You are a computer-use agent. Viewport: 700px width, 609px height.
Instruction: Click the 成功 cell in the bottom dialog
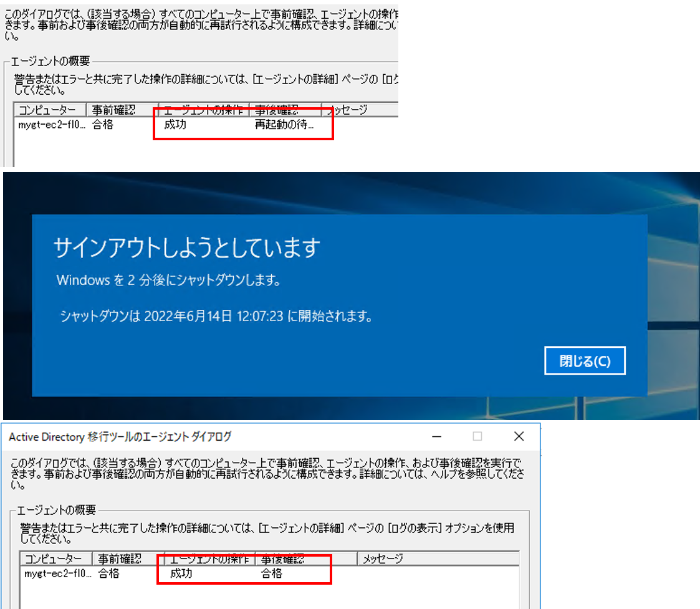tap(181, 573)
